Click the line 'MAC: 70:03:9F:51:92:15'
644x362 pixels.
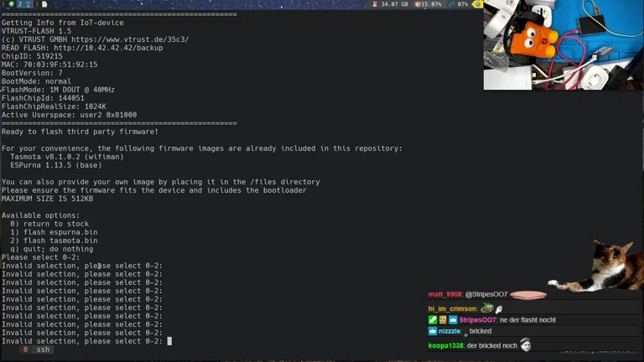point(49,65)
